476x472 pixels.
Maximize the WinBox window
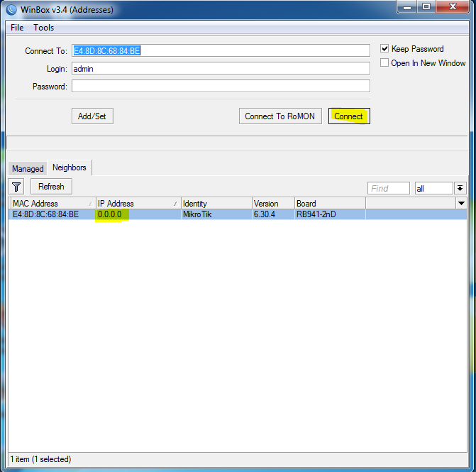[x=426, y=6]
